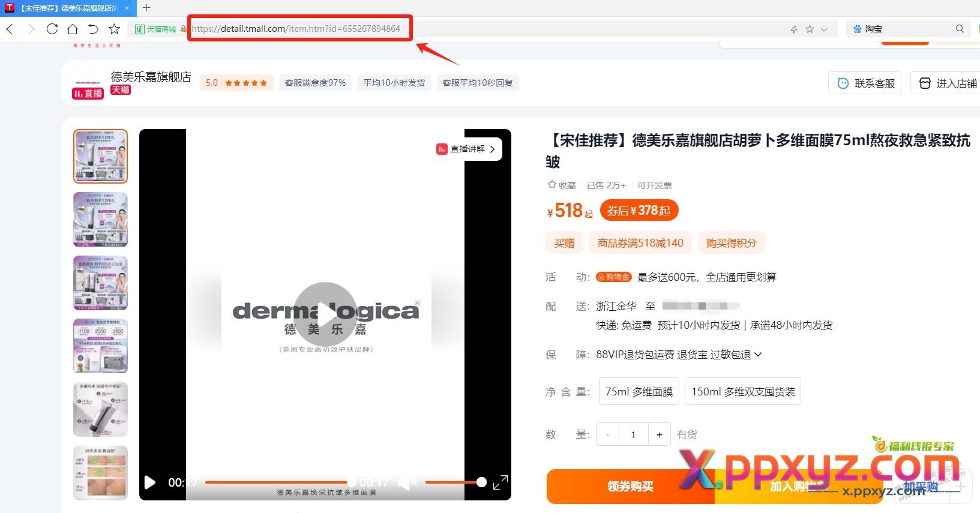Select the thumbnail showing 1150 2350 3600
980x513 pixels.
coord(100,346)
